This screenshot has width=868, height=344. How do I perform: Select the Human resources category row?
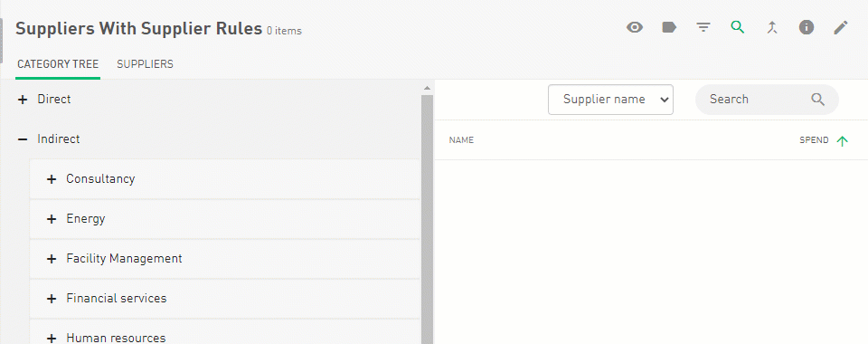225,332
